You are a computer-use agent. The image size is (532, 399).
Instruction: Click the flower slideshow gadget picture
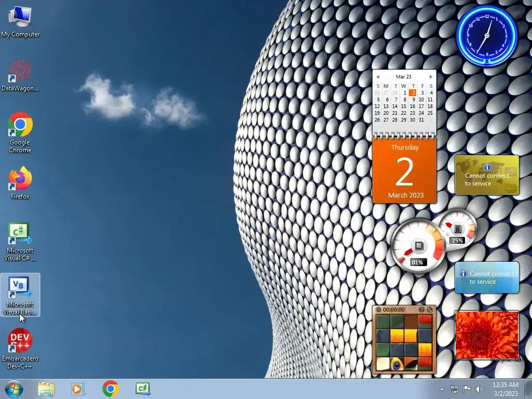pyautogui.click(x=486, y=335)
